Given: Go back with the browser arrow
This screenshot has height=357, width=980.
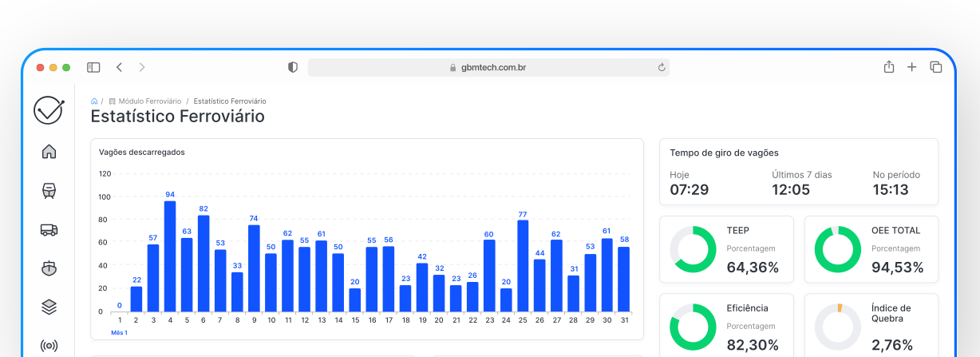Looking at the screenshot, I should (x=119, y=68).
